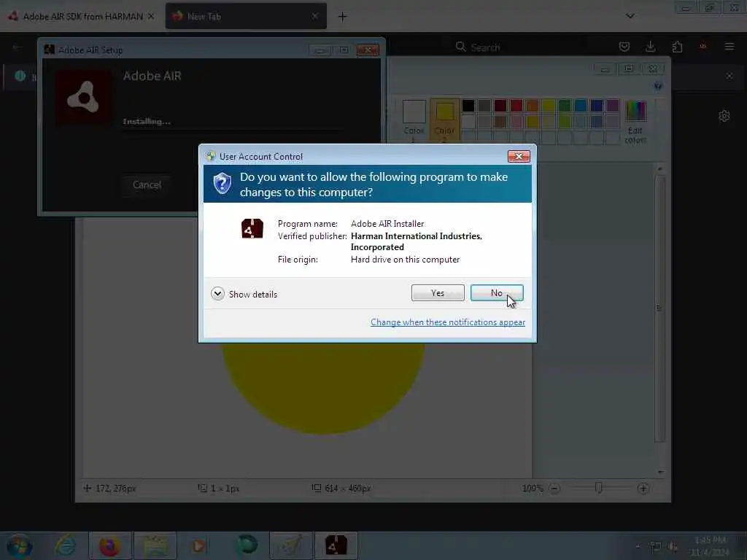This screenshot has width=747, height=560.
Task: Click the volume icon in system tray
Action: [x=673, y=547]
